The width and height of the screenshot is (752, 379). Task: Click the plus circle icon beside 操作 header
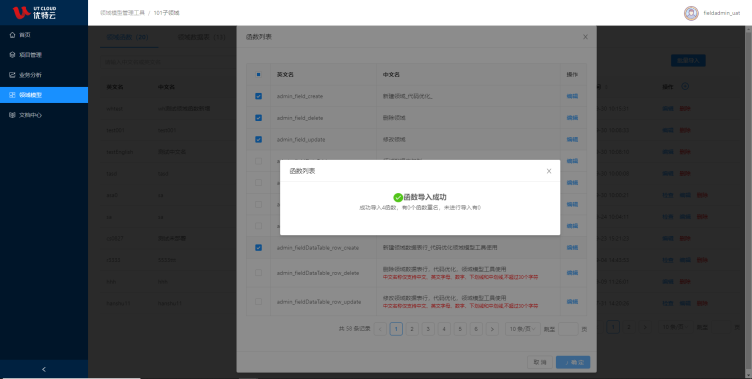685,86
